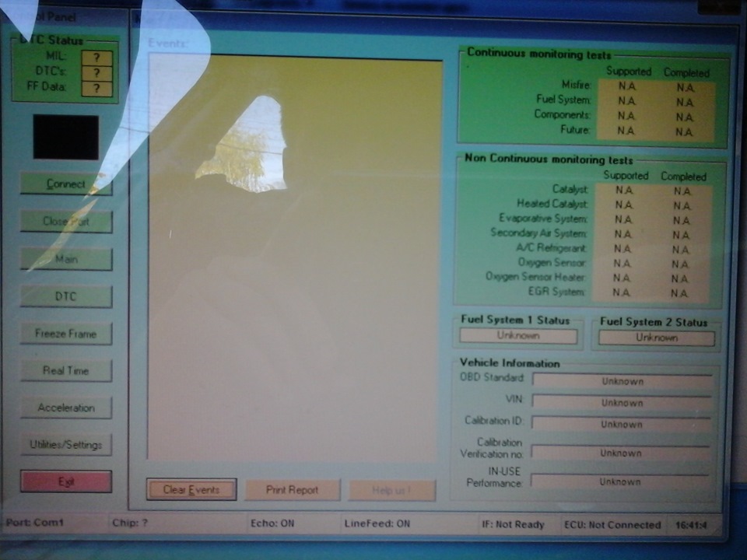Click the MIL status indicator box
Screen dimensions: 747x560
pyautogui.click(x=97, y=58)
